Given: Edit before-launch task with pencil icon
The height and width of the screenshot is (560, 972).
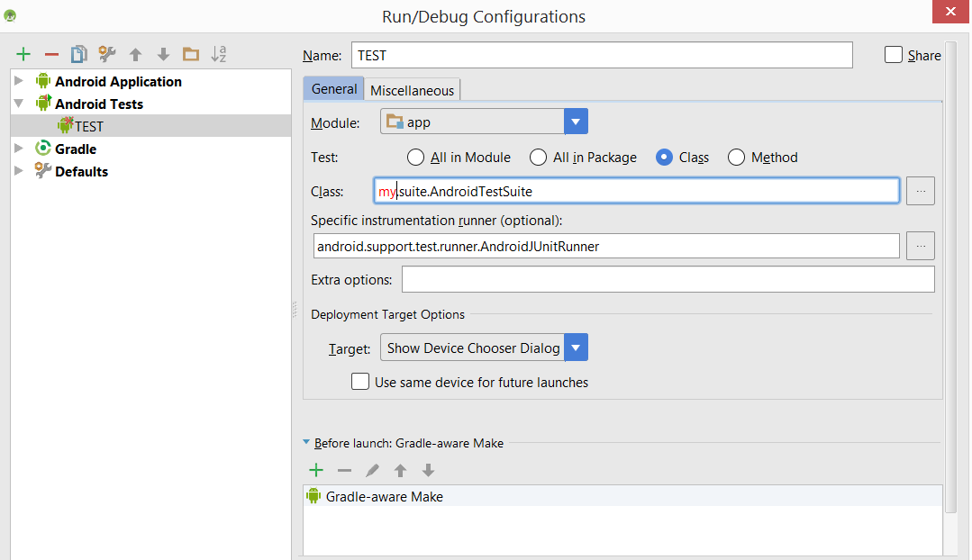Looking at the screenshot, I should pyautogui.click(x=372, y=470).
